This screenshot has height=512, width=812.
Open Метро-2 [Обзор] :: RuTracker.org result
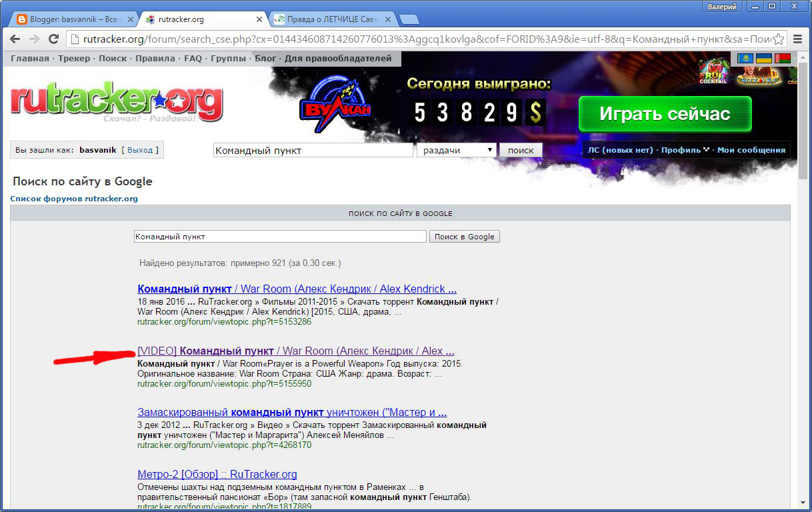coord(217,474)
